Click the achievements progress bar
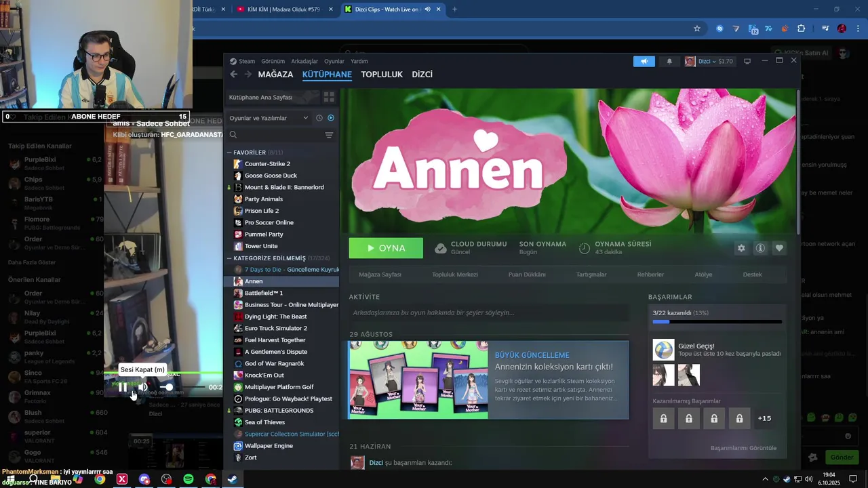This screenshot has width=868, height=488. [717, 322]
